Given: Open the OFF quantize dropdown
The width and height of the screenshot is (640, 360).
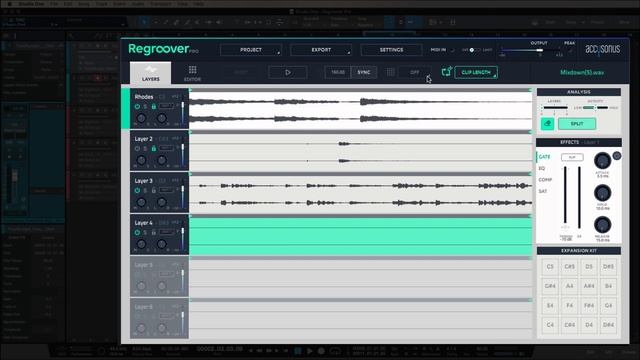Looking at the screenshot, I should (x=415, y=72).
